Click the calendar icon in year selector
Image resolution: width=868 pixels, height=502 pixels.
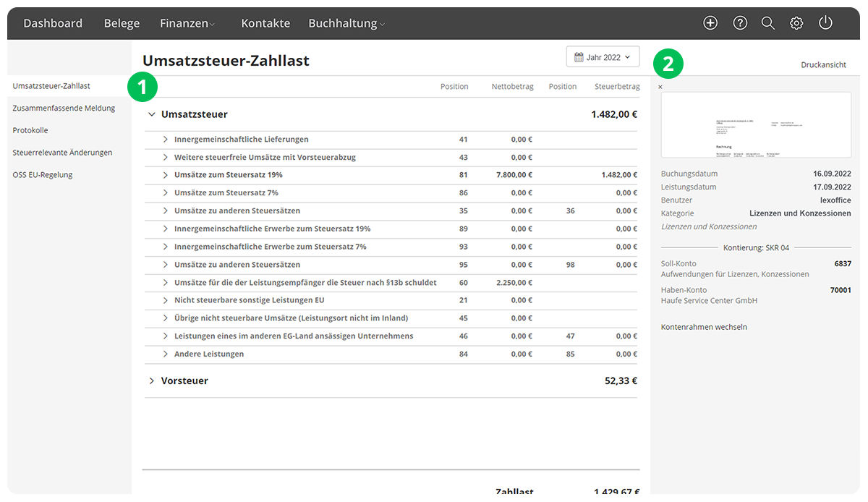579,57
